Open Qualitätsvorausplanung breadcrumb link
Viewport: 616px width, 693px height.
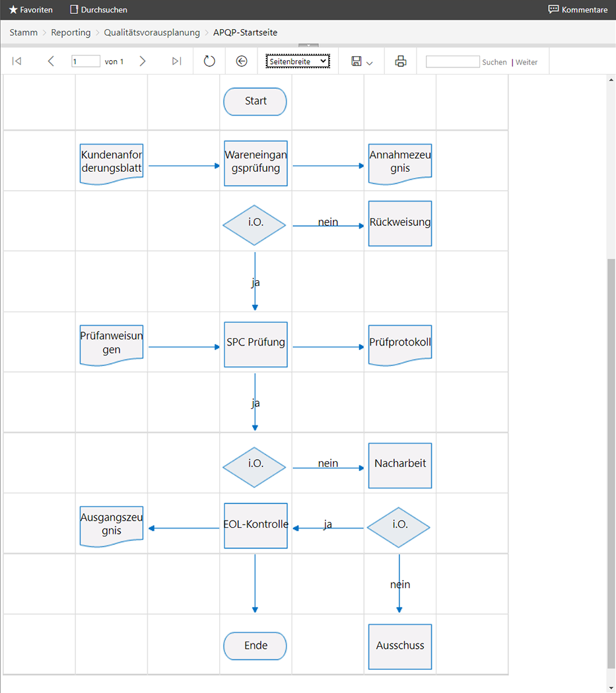(152, 32)
